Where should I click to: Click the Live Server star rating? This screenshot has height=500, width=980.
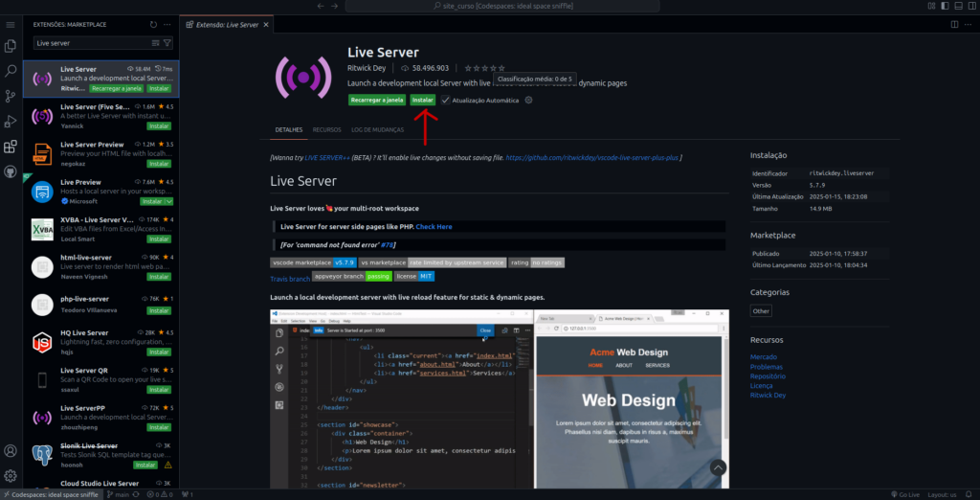click(x=485, y=68)
